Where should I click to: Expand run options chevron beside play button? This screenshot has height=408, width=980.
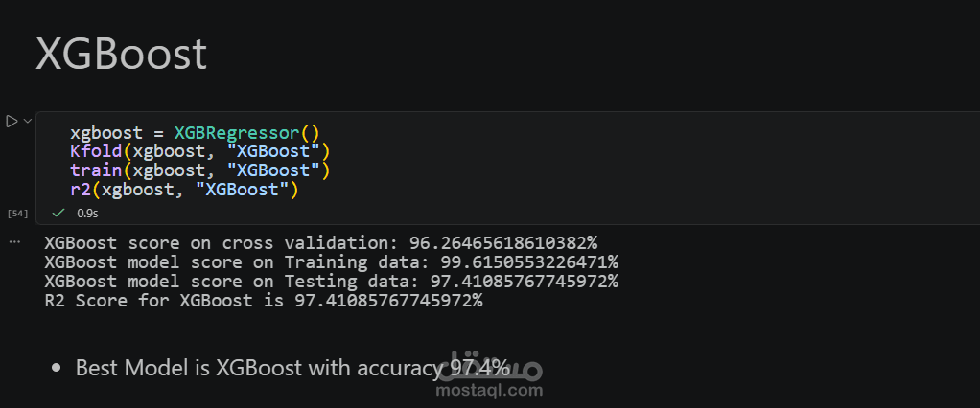click(x=28, y=121)
